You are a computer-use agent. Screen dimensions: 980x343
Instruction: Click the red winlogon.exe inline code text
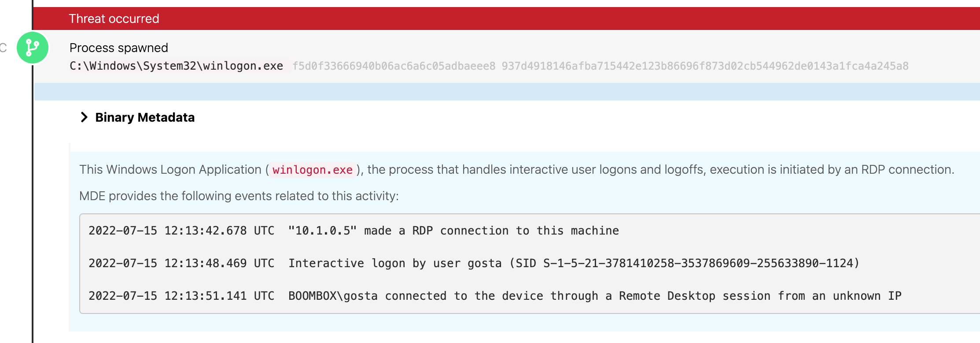pyautogui.click(x=312, y=170)
